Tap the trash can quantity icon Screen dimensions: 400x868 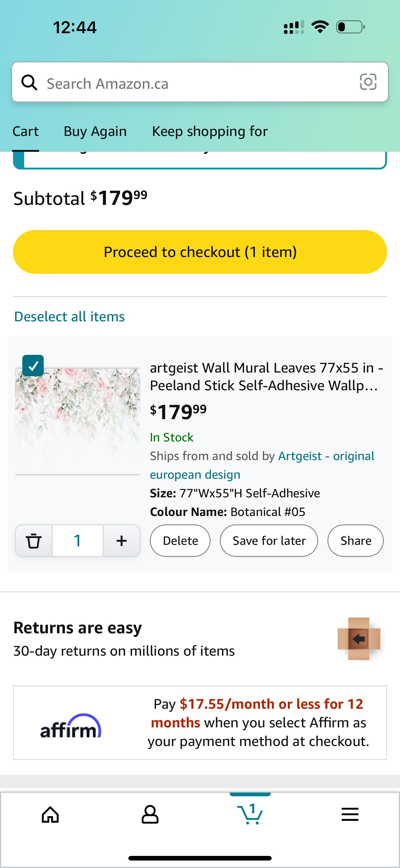pos(34,541)
